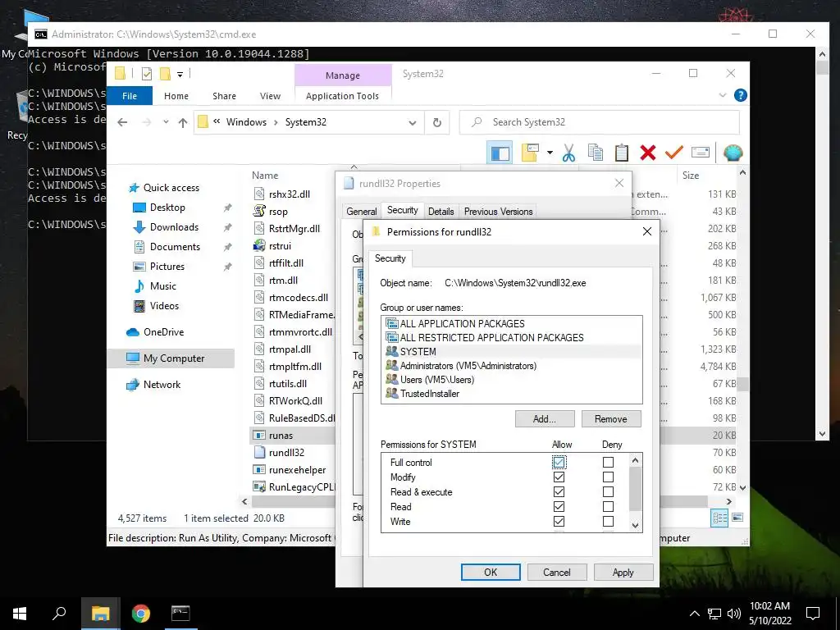Click the Command Prompt taskbar icon
The height and width of the screenshot is (630, 840).
(x=180, y=614)
